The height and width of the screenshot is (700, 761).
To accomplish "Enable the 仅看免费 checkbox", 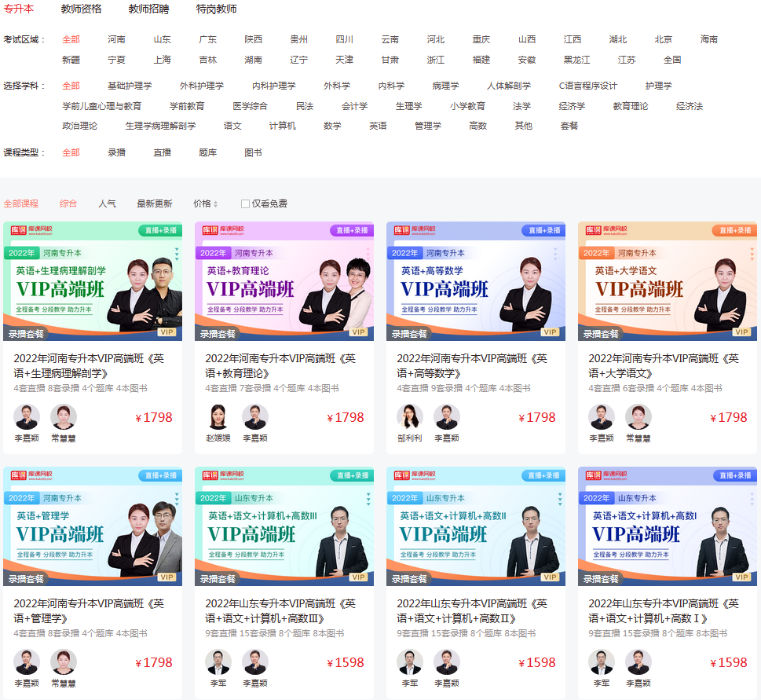I will [x=245, y=203].
